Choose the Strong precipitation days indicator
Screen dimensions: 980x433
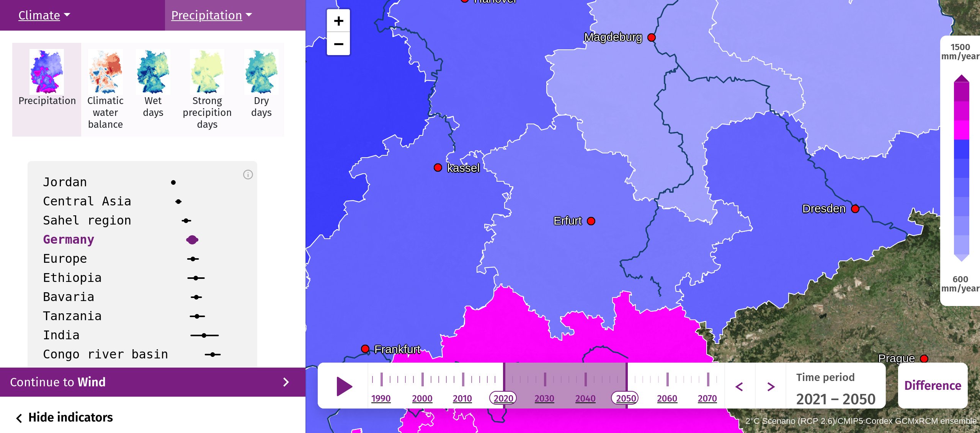point(207,90)
